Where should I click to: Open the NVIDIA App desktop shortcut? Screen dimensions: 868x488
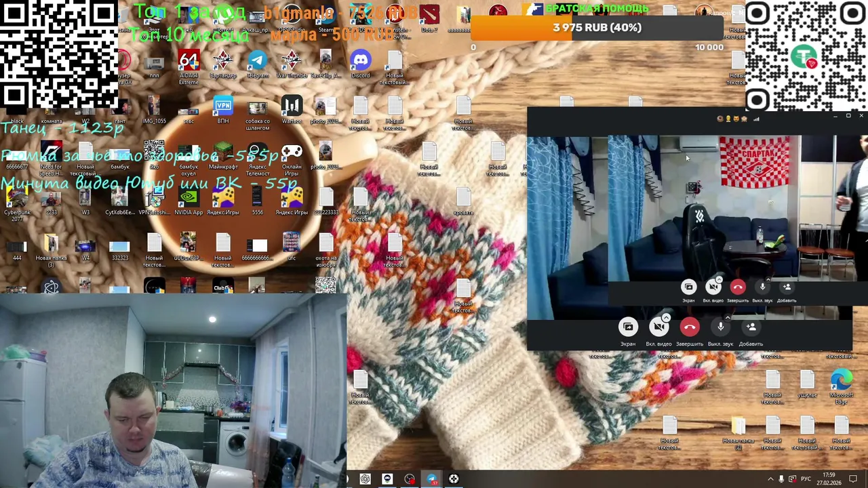click(x=189, y=201)
